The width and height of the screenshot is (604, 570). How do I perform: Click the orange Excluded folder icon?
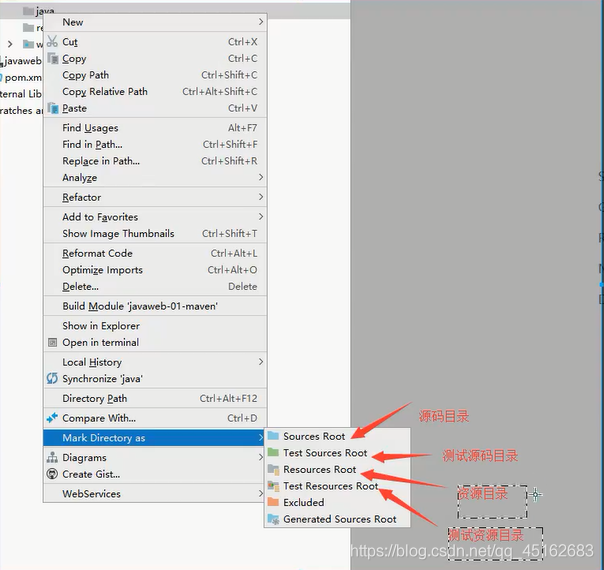273,502
